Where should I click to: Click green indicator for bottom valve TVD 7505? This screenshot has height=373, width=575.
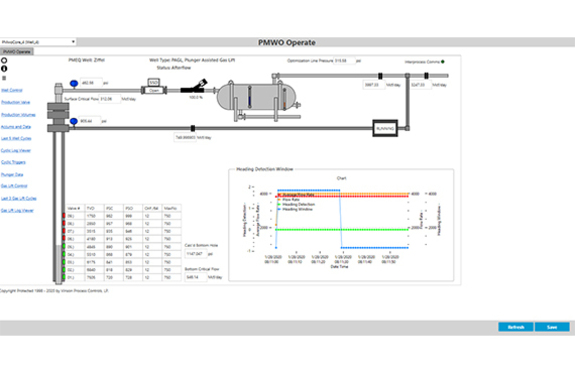[x=64, y=277]
